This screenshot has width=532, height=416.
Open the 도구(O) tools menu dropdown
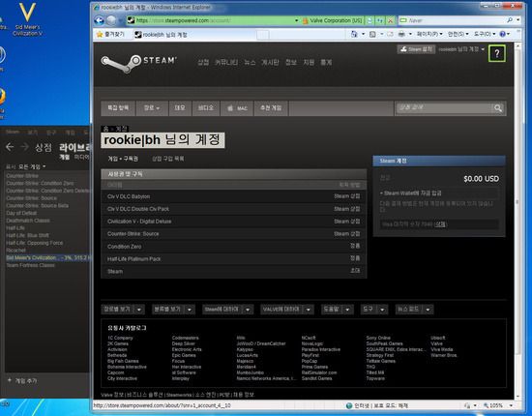pyautogui.click(x=485, y=34)
